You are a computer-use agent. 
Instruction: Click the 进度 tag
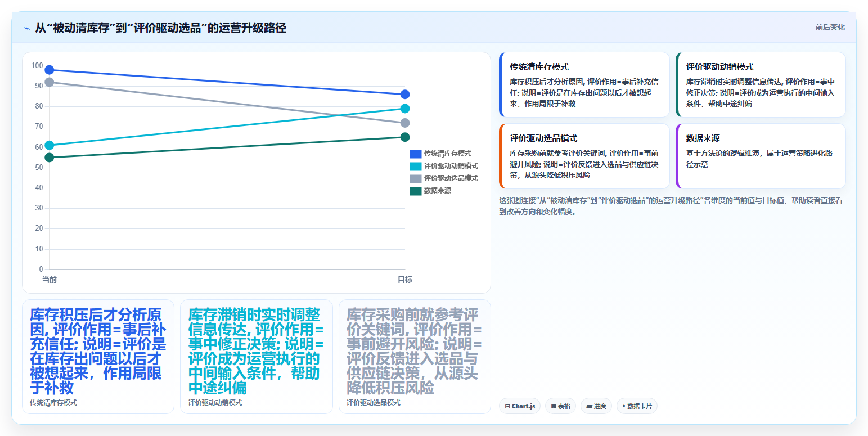596,406
